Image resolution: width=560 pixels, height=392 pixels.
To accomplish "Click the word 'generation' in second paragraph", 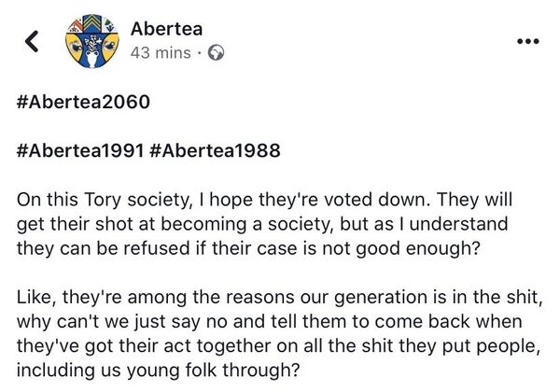I will pos(365,297).
